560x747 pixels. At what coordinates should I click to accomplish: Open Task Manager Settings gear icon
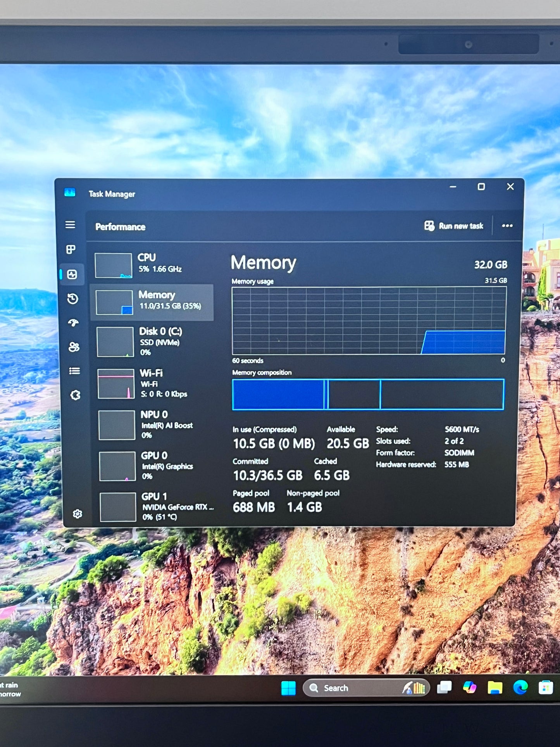tap(78, 514)
